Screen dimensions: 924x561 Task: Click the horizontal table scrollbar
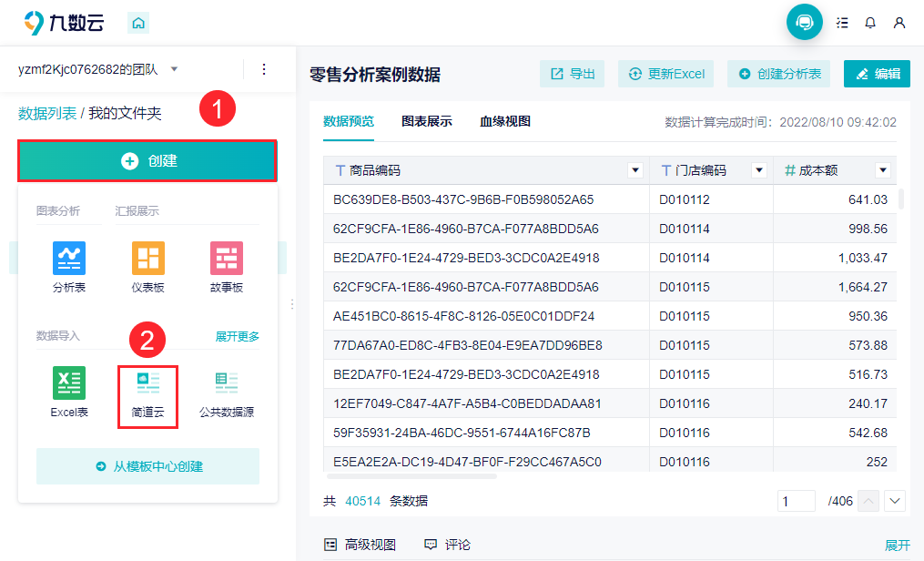click(x=411, y=476)
